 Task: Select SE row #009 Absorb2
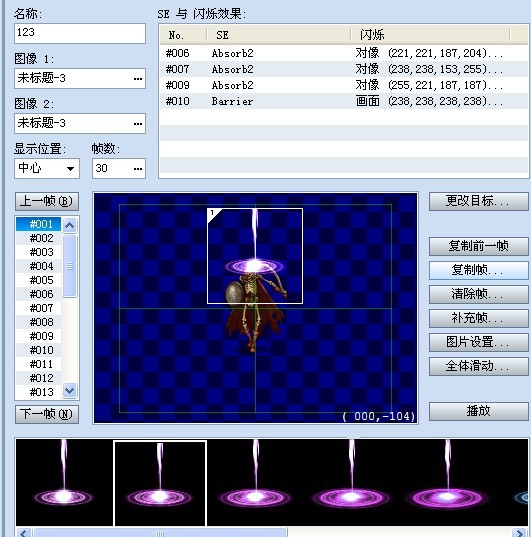click(344, 85)
